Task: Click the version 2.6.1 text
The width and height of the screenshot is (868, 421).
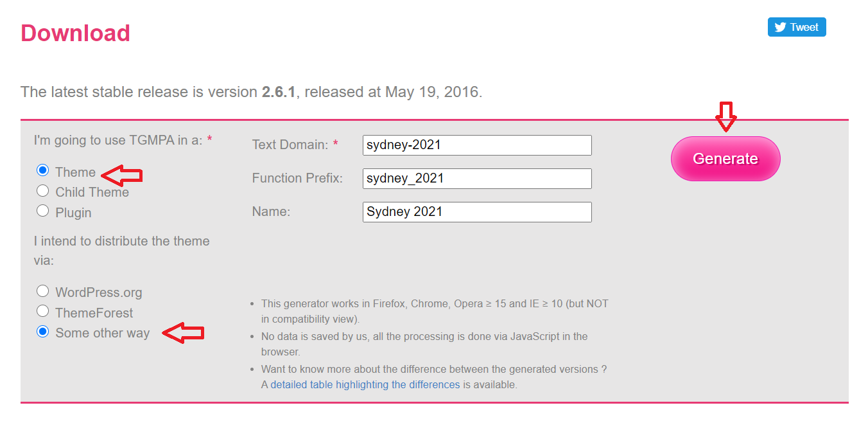Action: [278, 92]
